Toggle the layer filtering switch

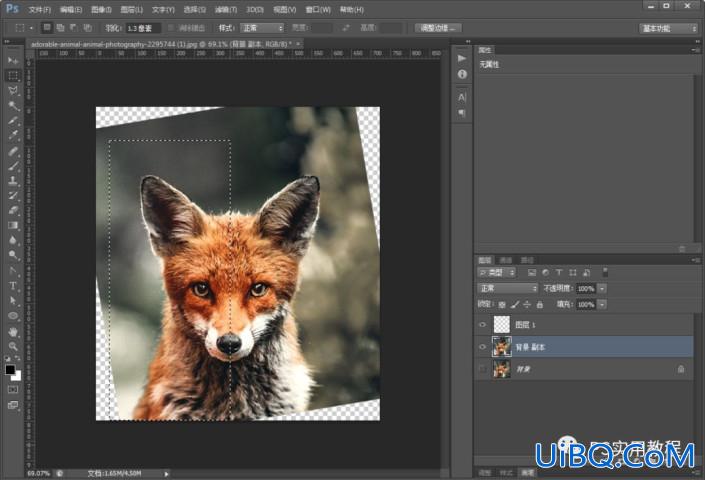[x=605, y=272]
